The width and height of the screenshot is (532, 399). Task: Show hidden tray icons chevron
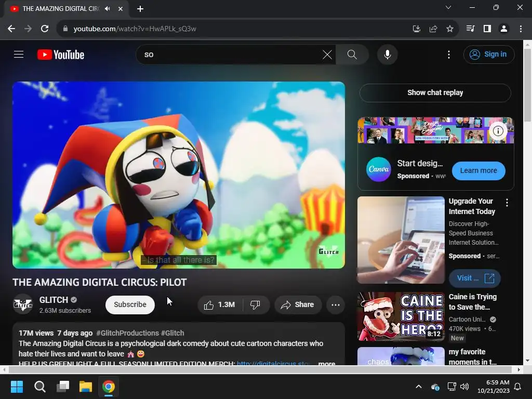pos(419,387)
